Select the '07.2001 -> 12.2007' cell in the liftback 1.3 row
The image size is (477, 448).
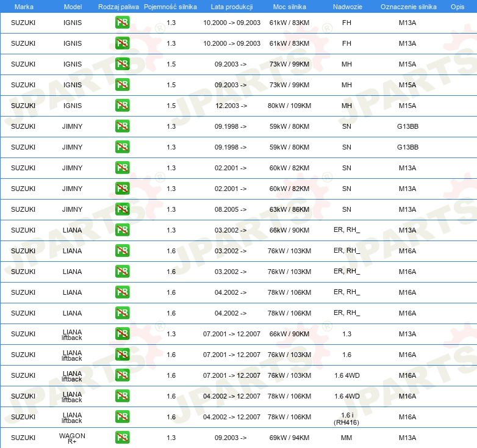(x=232, y=334)
